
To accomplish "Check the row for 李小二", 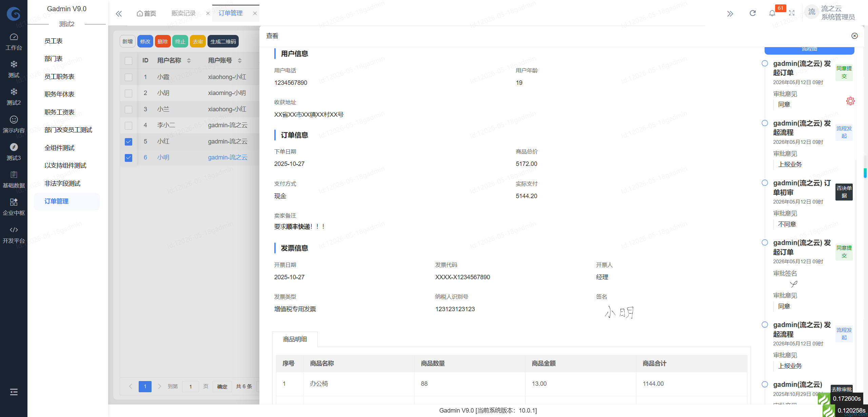I will tap(129, 125).
